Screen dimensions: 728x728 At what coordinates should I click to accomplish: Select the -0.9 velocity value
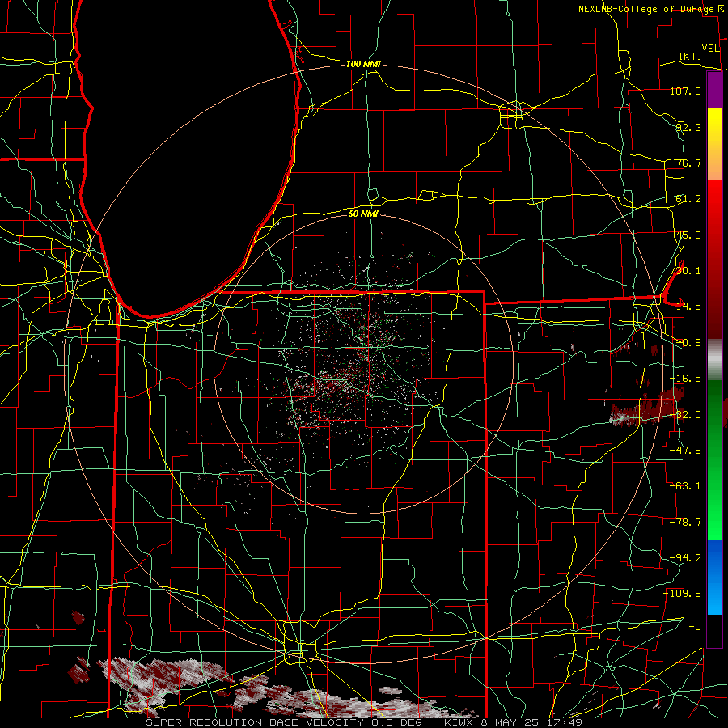click(x=688, y=343)
